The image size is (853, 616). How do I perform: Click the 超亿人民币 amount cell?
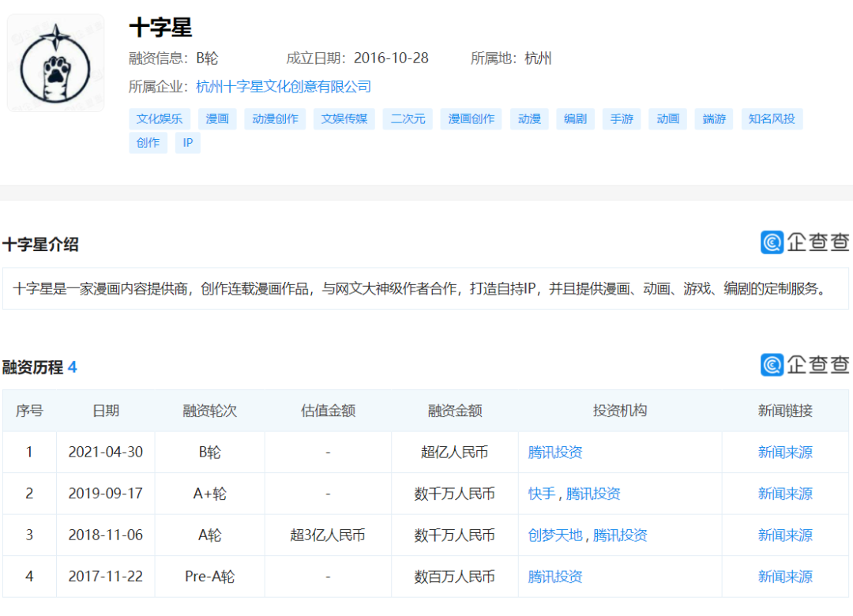coord(455,453)
